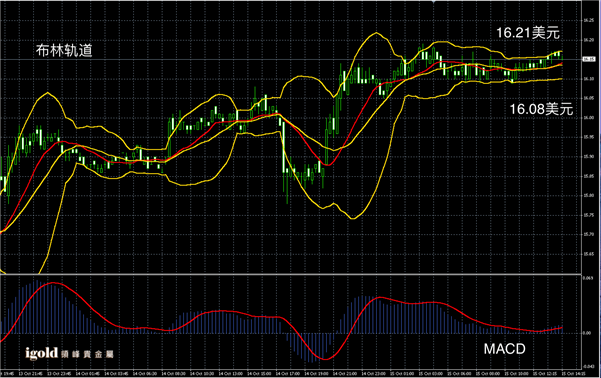
Task: Click the horizontal current price line
Action: [x=291, y=59]
